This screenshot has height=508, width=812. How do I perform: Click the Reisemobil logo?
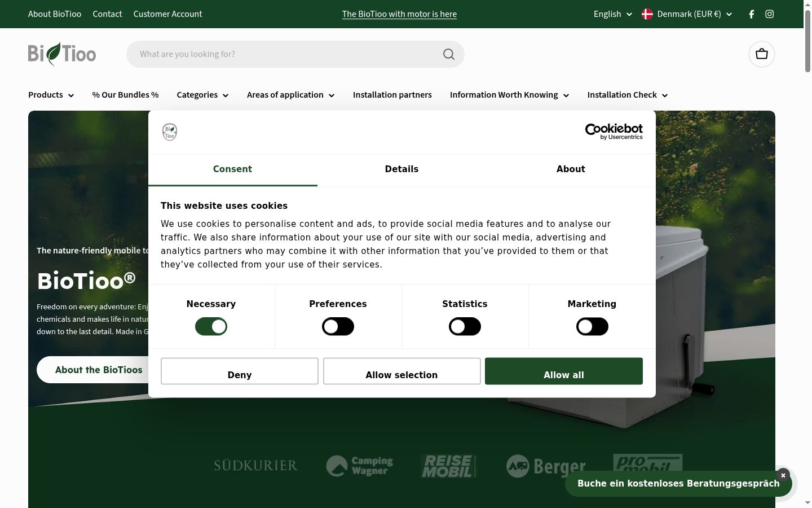tap(449, 466)
